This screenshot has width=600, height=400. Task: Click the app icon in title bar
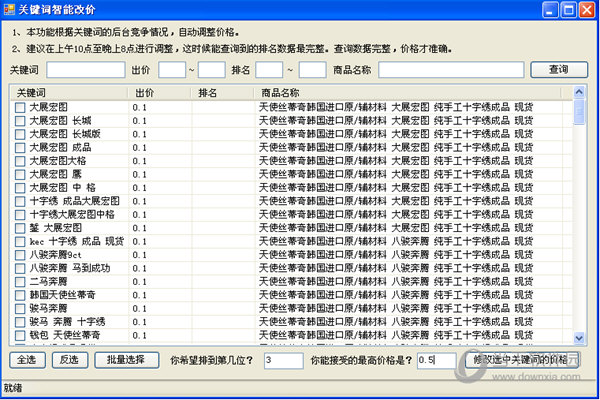click(9, 9)
